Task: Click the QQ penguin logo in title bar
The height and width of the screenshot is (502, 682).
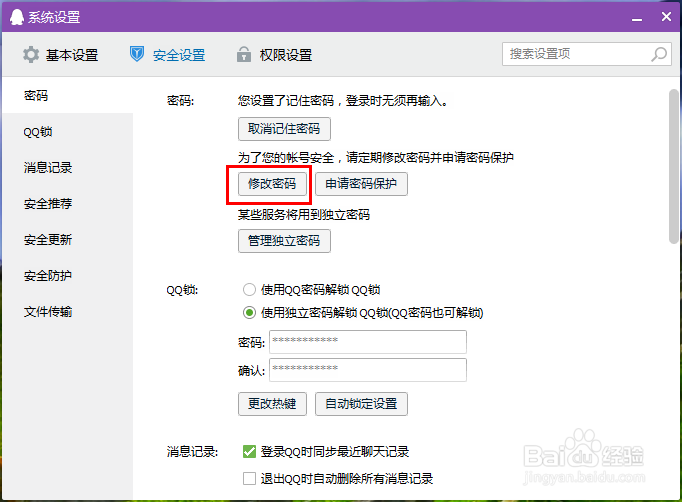Action: tap(17, 17)
